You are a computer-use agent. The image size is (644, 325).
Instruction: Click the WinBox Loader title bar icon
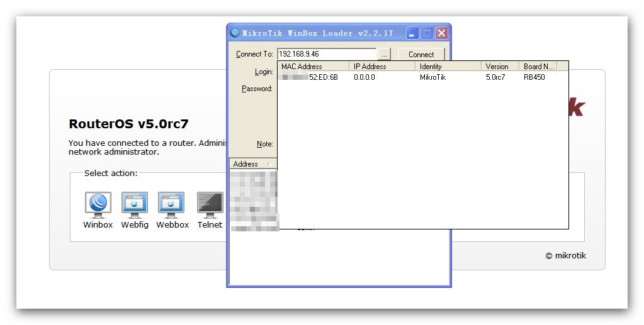(235, 33)
